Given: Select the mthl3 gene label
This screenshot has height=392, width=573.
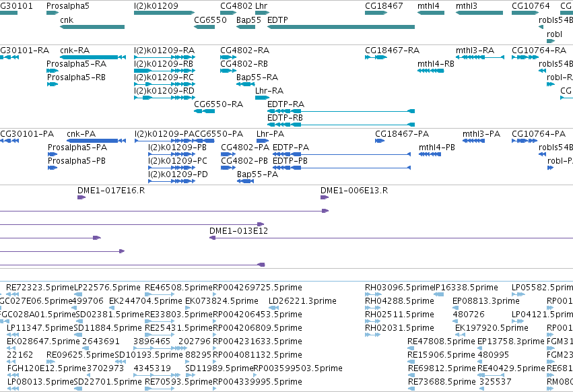Looking at the screenshot, I should [x=467, y=6].
